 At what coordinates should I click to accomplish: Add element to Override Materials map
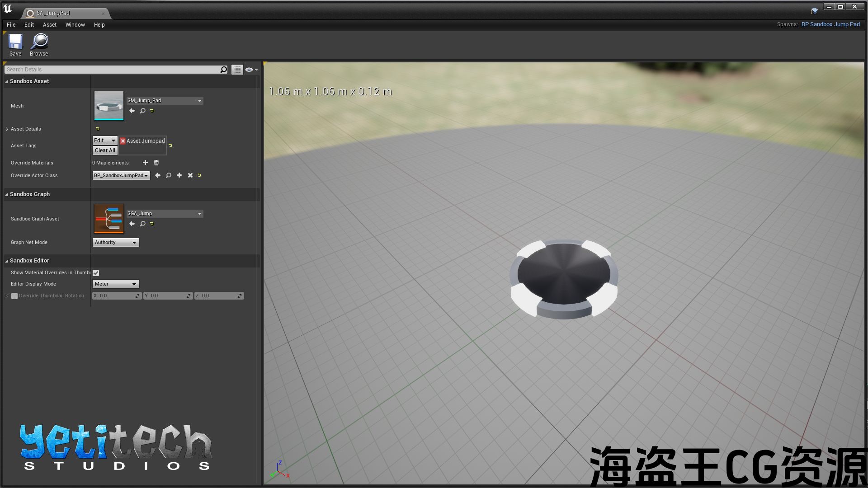(x=145, y=163)
